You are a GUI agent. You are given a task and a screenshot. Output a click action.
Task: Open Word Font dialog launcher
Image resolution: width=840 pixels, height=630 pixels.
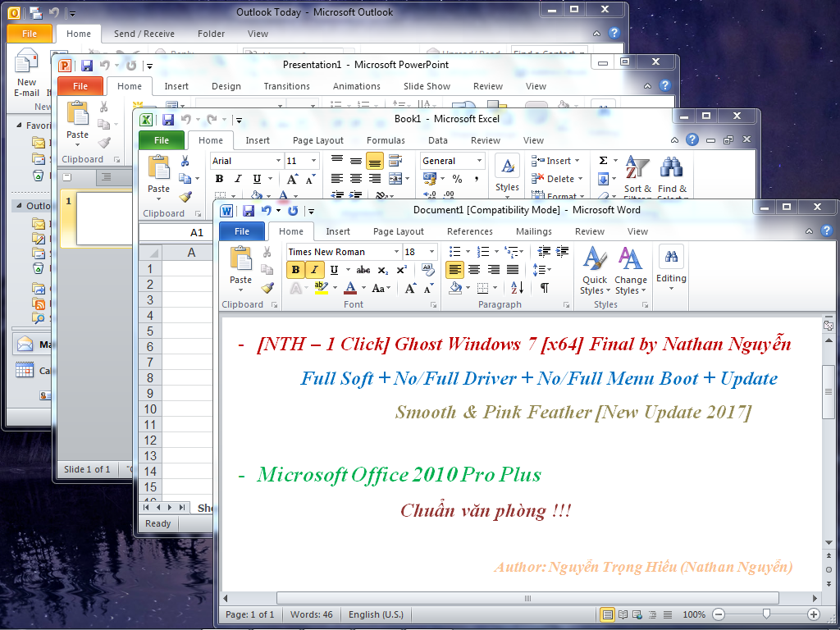(x=433, y=305)
